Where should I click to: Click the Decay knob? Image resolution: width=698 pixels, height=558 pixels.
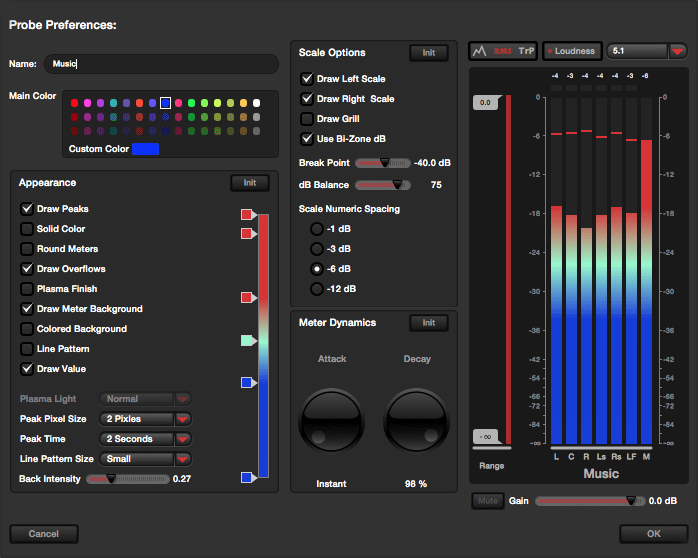416,421
